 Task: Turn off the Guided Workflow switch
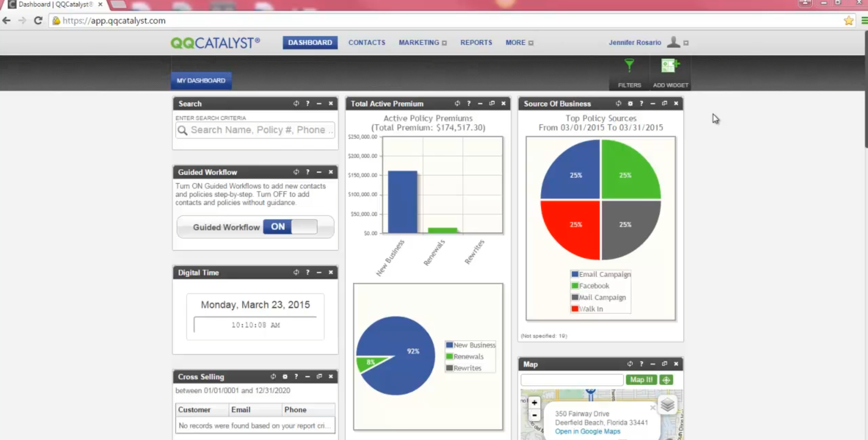point(290,227)
